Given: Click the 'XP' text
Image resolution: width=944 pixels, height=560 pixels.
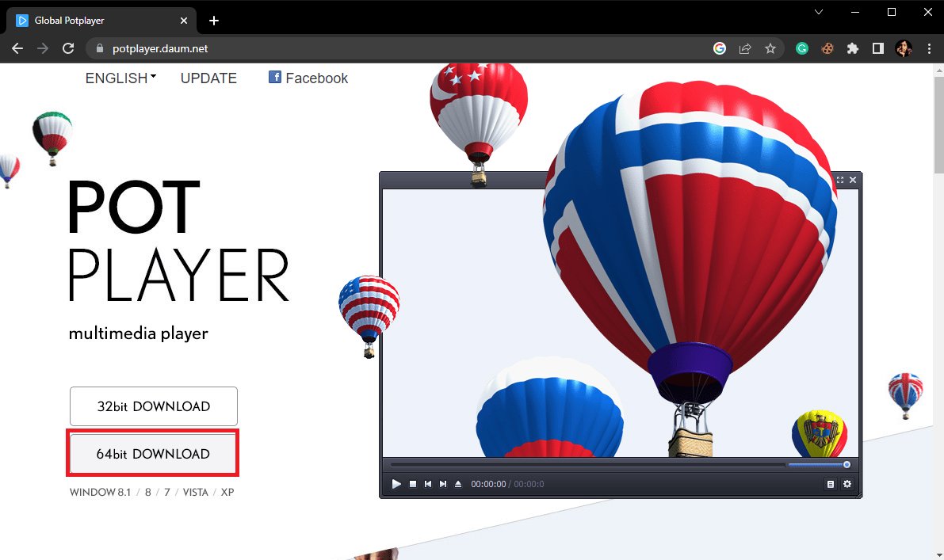Looking at the screenshot, I should (x=227, y=492).
